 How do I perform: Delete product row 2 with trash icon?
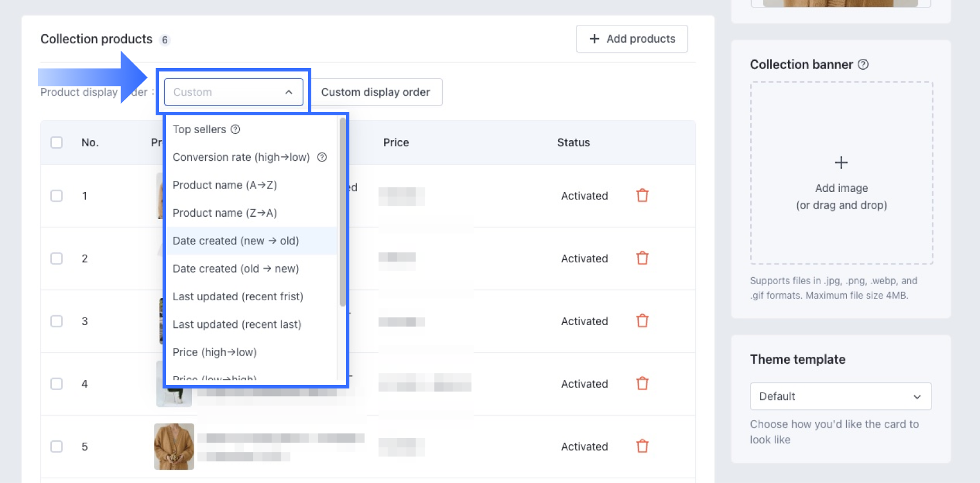point(642,258)
